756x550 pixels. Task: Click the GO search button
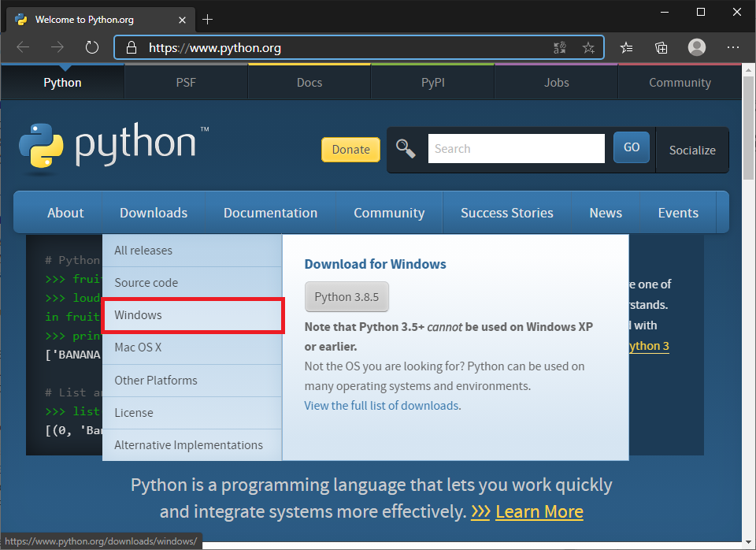pos(631,147)
